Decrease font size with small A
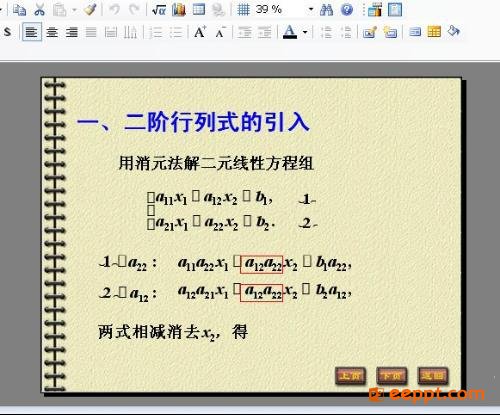This screenshot has height=415, width=500. click(x=220, y=32)
